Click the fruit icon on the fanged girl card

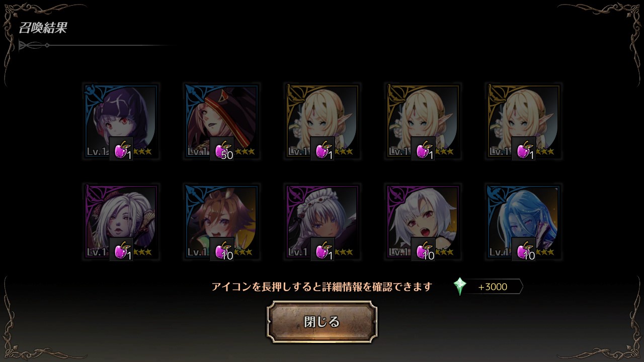(423, 249)
